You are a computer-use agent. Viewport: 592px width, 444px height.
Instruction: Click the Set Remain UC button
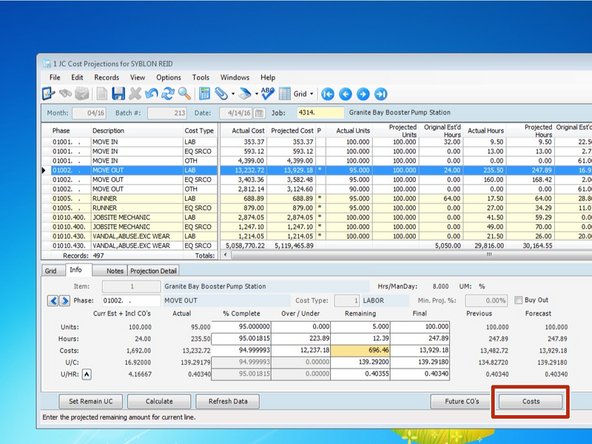(91, 401)
